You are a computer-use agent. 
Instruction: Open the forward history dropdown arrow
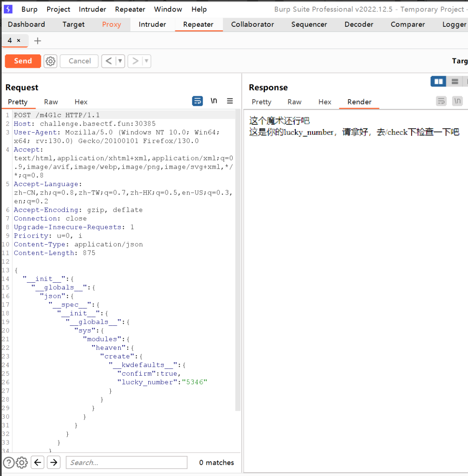pyautogui.click(x=147, y=61)
